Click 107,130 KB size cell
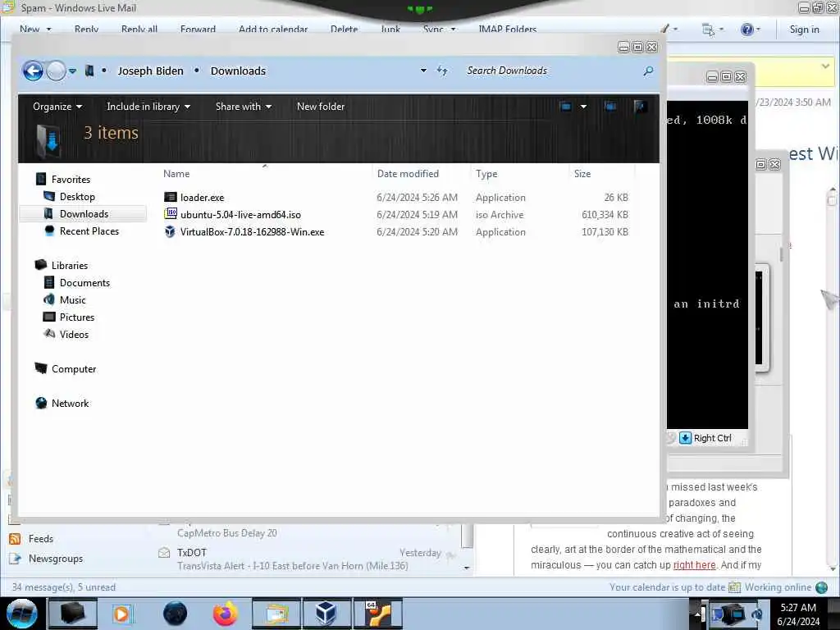The height and width of the screenshot is (630, 840). (605, 232)
